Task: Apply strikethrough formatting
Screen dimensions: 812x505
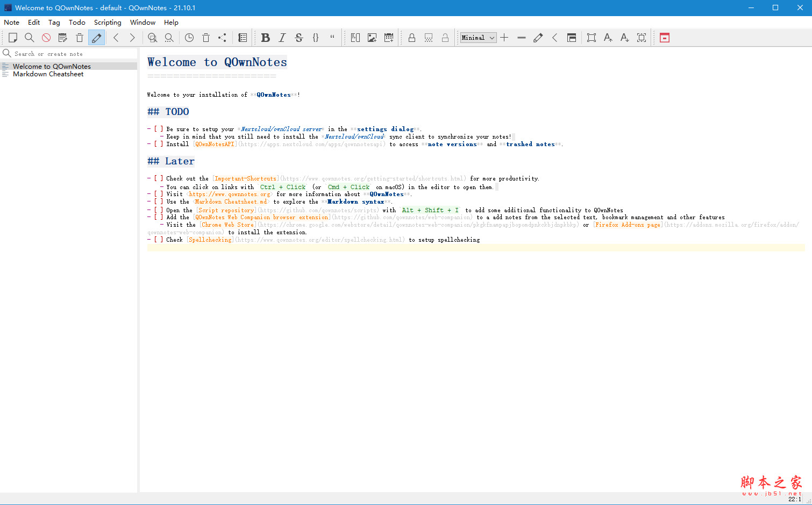Action: pos(299,38)
